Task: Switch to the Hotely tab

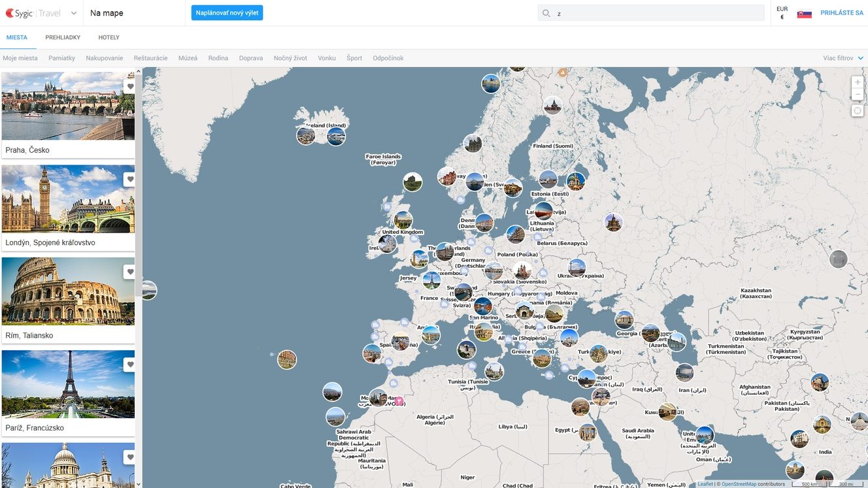Action: tap(109, 37)
